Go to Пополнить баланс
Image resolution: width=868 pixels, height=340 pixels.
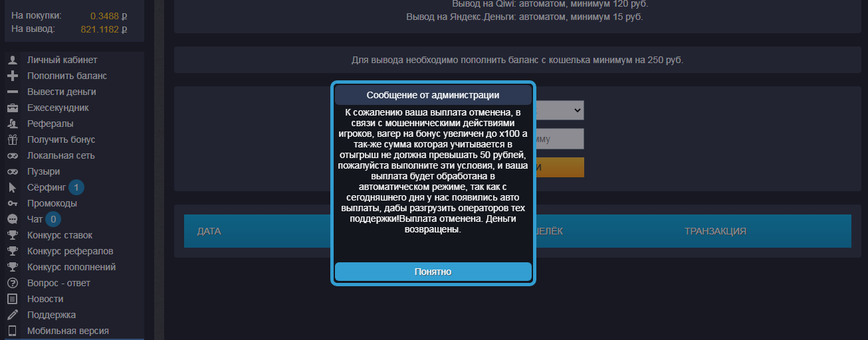pos(67,76)
